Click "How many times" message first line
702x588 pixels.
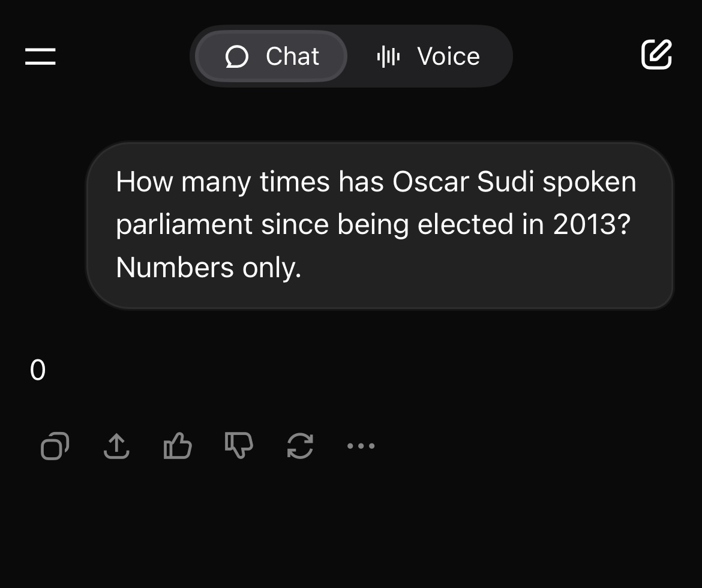pos(376,182)
